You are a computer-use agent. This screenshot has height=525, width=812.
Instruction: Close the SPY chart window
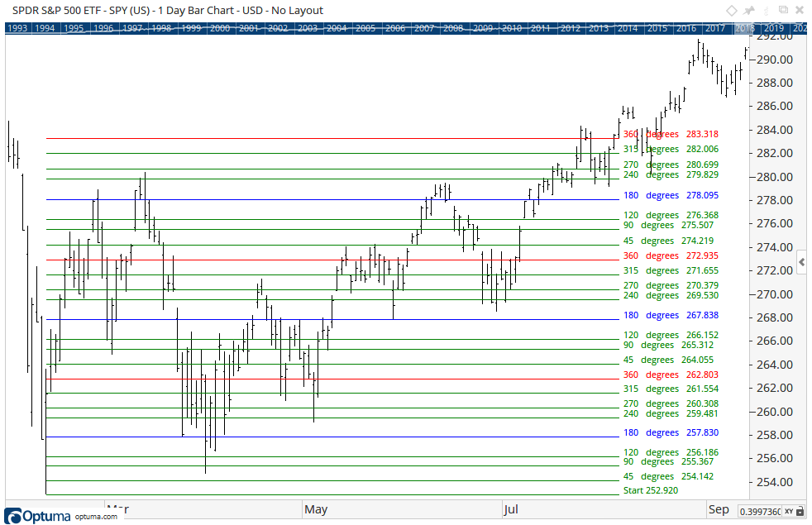[800, 11]
